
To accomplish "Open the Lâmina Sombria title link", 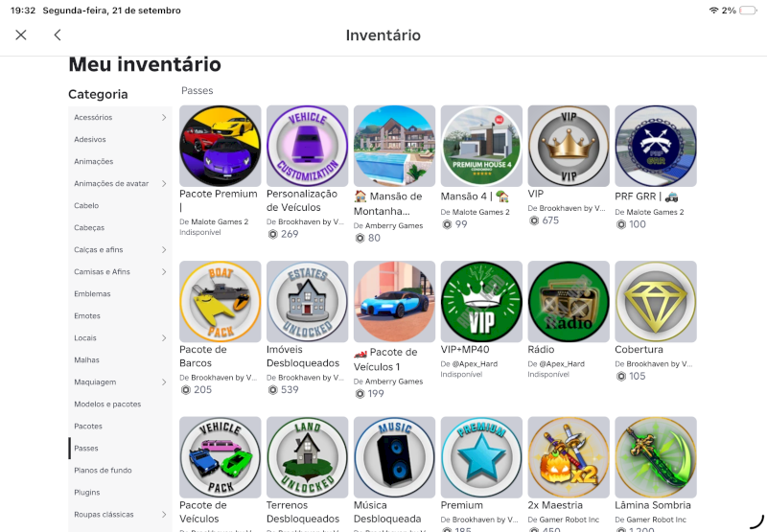I will click(653, 505).
